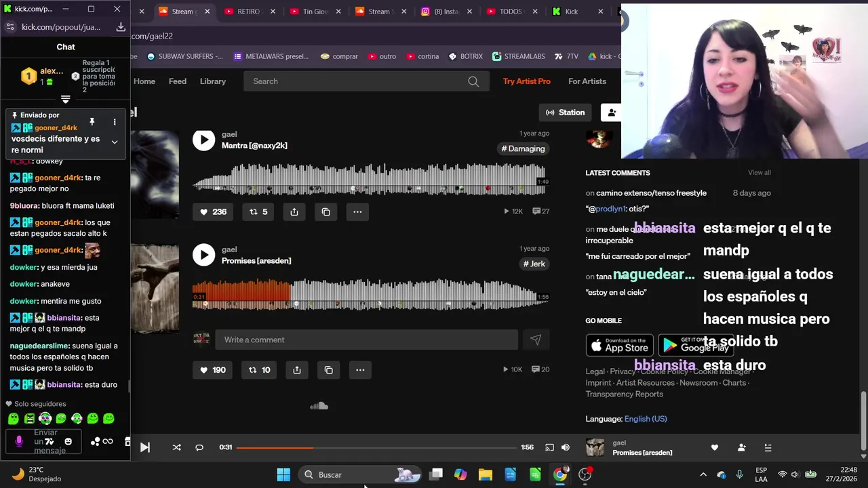Viewport: 868px width, 488px height.
Task: Repost the Mantra track showing 5 reposts
Action: click(258, 212)
